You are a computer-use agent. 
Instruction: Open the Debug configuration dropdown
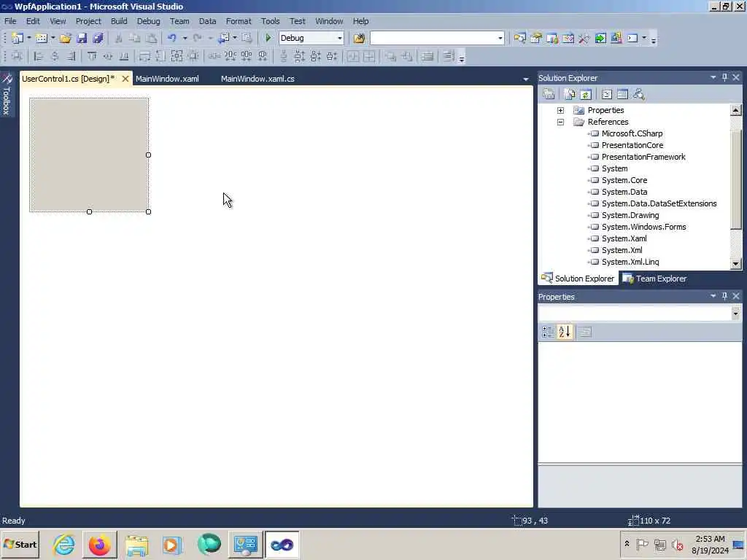click(340, 38)
